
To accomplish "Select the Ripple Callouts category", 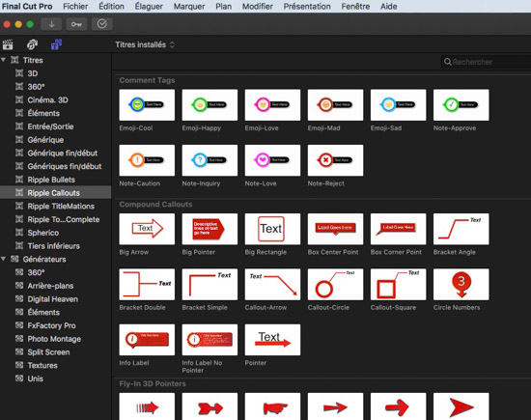I will click(x=56, y=193).
